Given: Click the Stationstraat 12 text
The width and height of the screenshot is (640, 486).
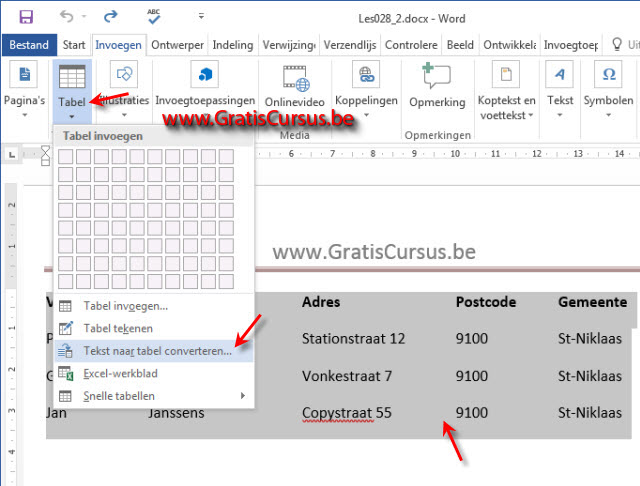Looking at the screenshot, I should [x=353, y=339].
